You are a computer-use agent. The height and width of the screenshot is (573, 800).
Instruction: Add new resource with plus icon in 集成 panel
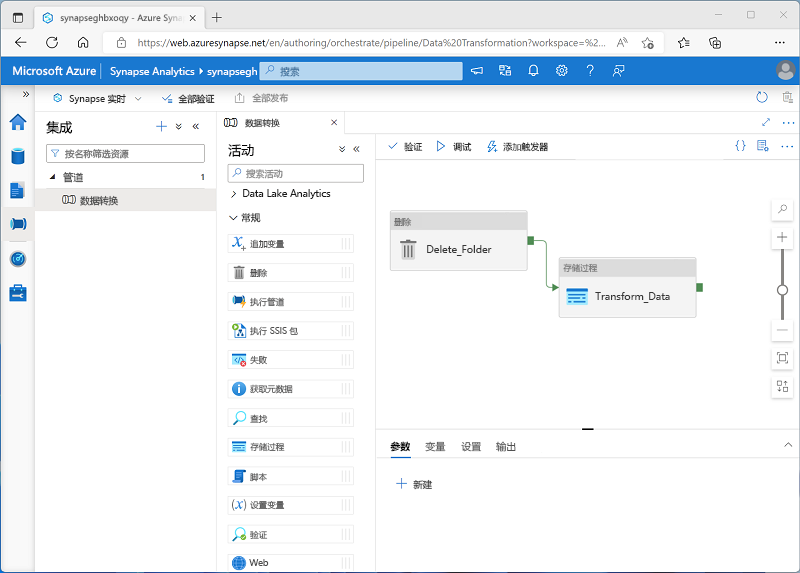click(x=161, y=127)
